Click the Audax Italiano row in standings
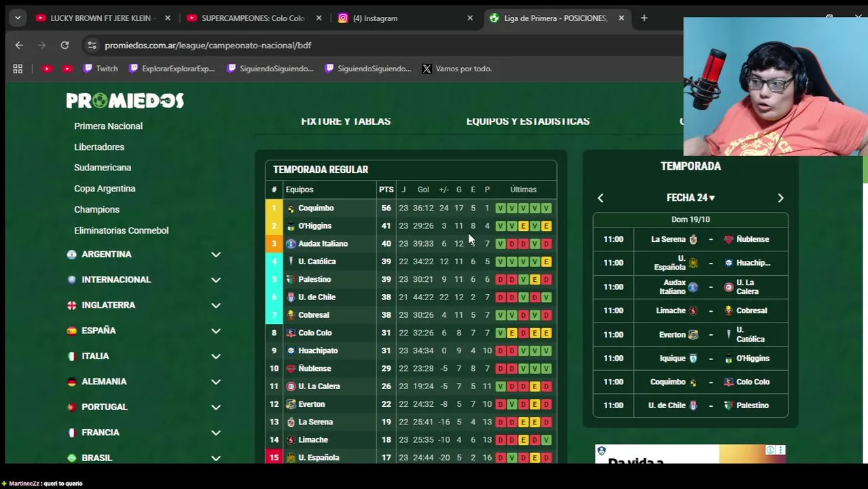868x489 pixels. coord(411,244)
